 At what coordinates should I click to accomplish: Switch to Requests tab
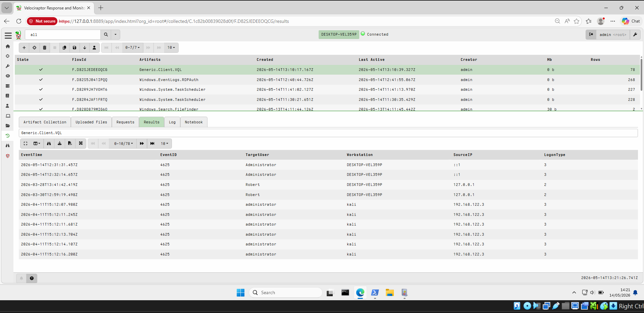[x=125, y=122]
